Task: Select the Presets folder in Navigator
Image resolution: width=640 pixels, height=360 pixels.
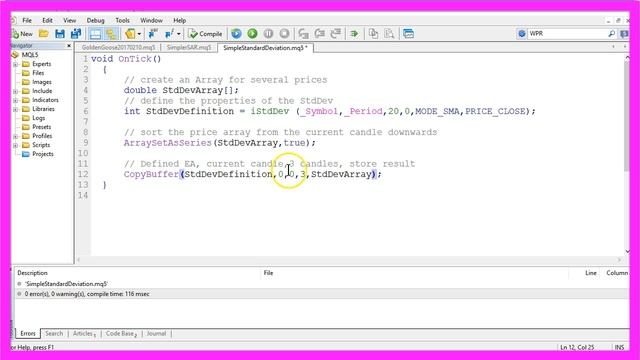Action: click(x=36, y=127)
